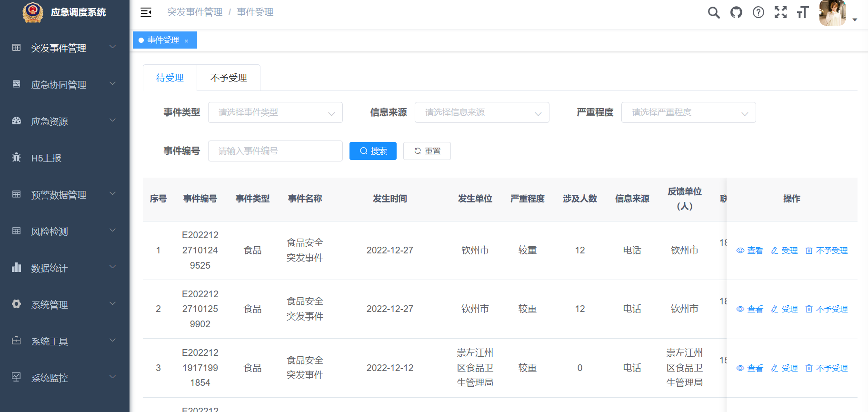Click the 数据统计 bar chart icon
The image size is (868, 412).
pos(16,267)
